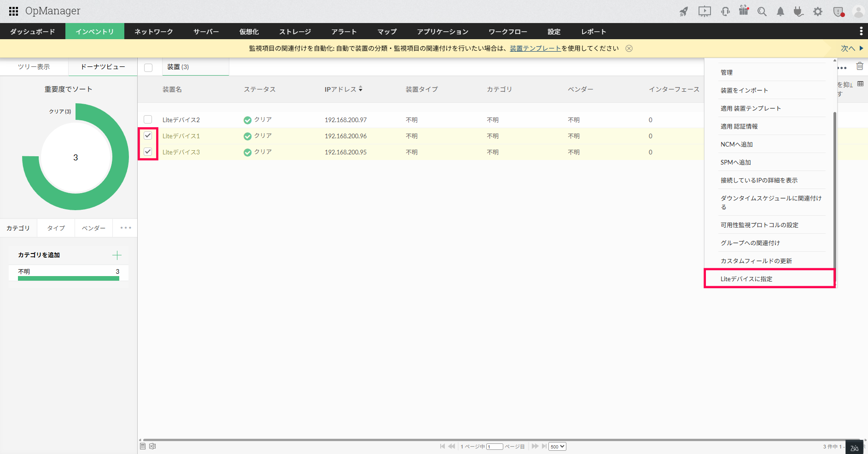Open the apps grid icon beside OpManager
The width and height of the screenshot is (868, 454).
coord(13,11)
